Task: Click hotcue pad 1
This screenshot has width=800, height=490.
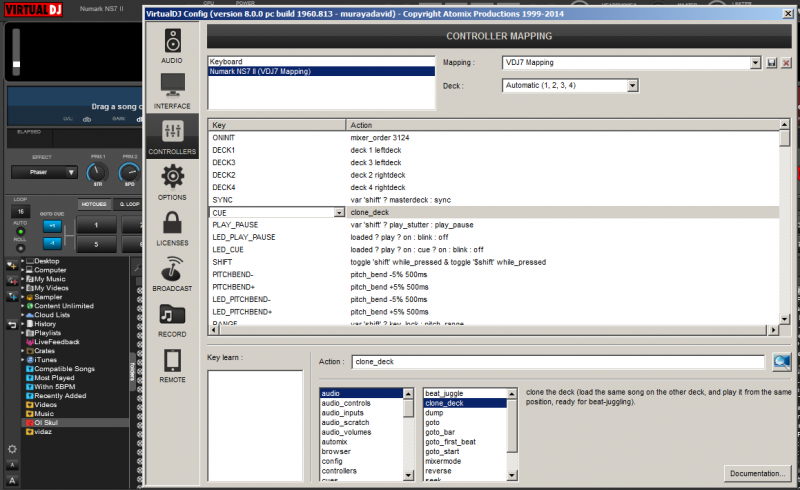Action: pos(96,225)
